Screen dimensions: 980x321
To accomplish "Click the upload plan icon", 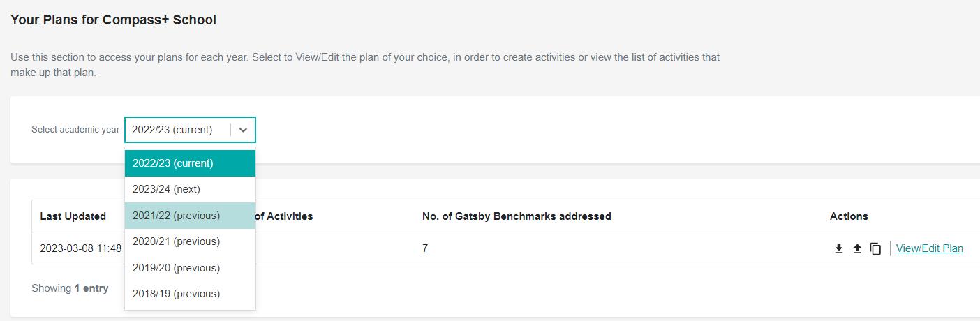I will (857, 248).
